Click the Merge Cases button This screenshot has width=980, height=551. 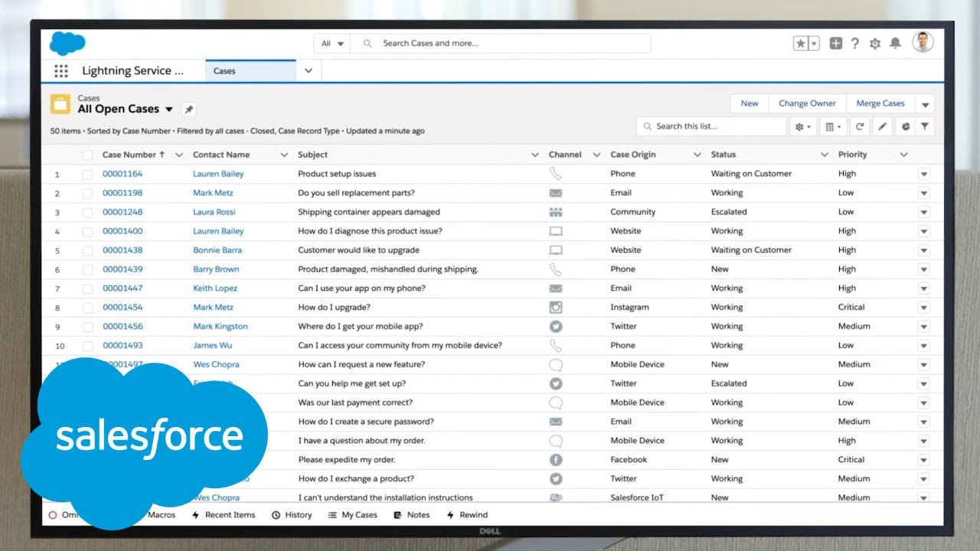[x=880, y=104]
